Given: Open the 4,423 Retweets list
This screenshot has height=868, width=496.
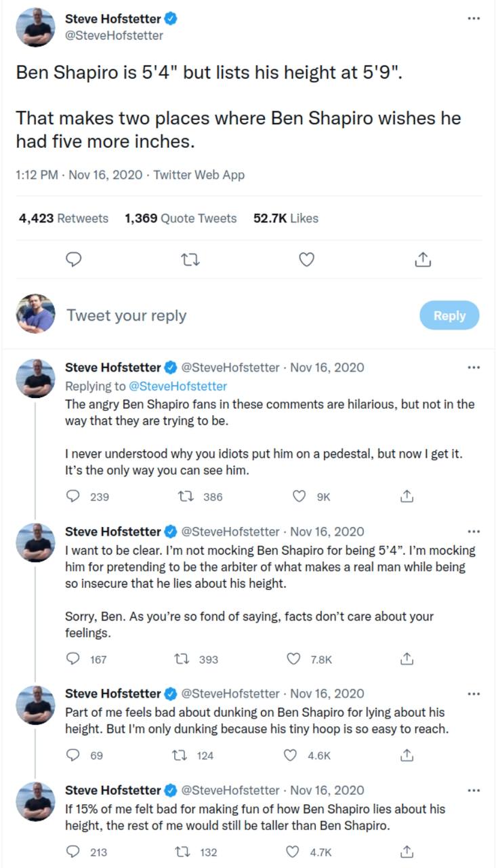Looking at the screenshot, I should [x=64, y=218].
